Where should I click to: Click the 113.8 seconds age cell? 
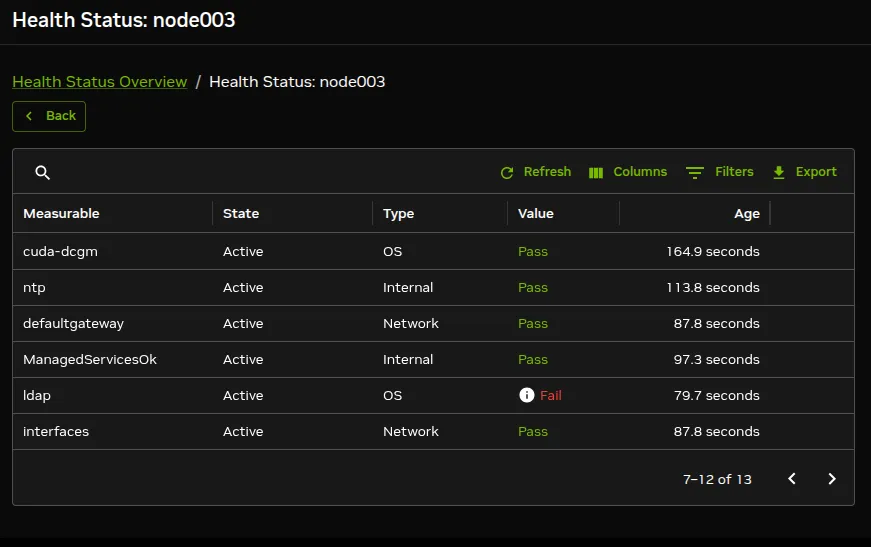click(x=713, y=288)
